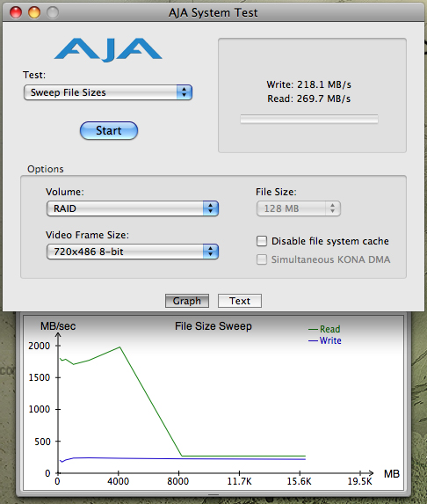Open the Volume dropdown set to RAID
This screenshot has height=504, width=427.
133,208
